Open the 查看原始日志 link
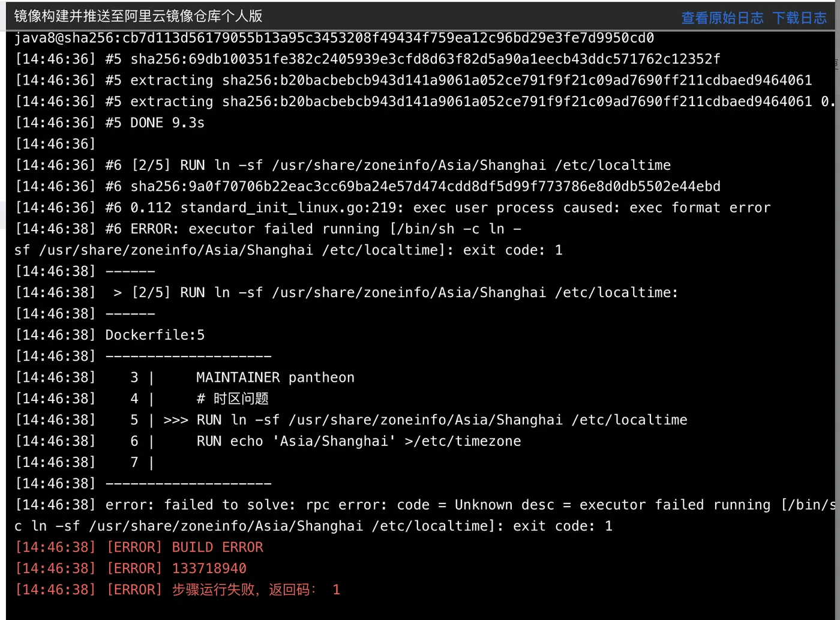The width and height of the screenshot is (840, 620). [722, 18]
